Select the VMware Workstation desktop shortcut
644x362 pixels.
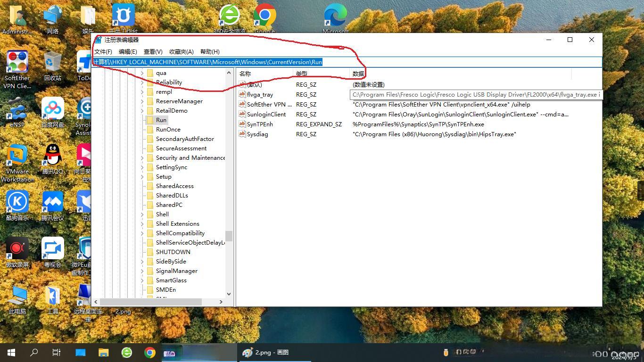(17, 163)
